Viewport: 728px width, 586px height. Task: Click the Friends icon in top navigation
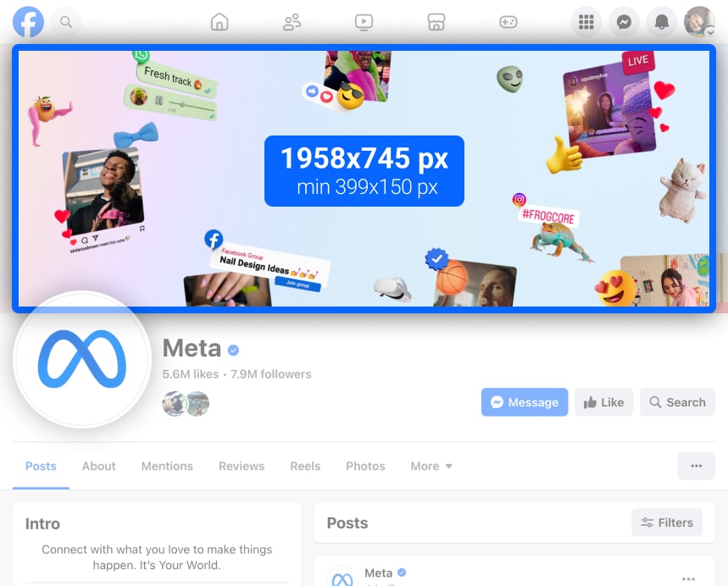292,22
